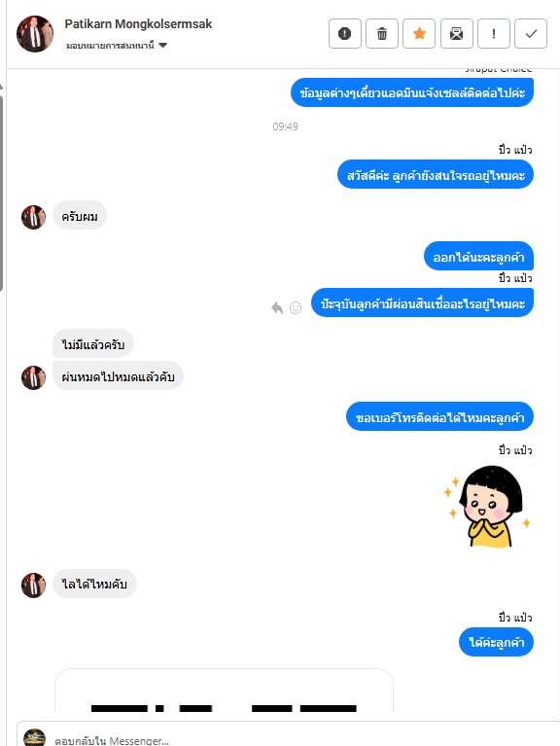Open the redacted image card at bottom
This screenshot has width=560, height=746.
[224, 691]
